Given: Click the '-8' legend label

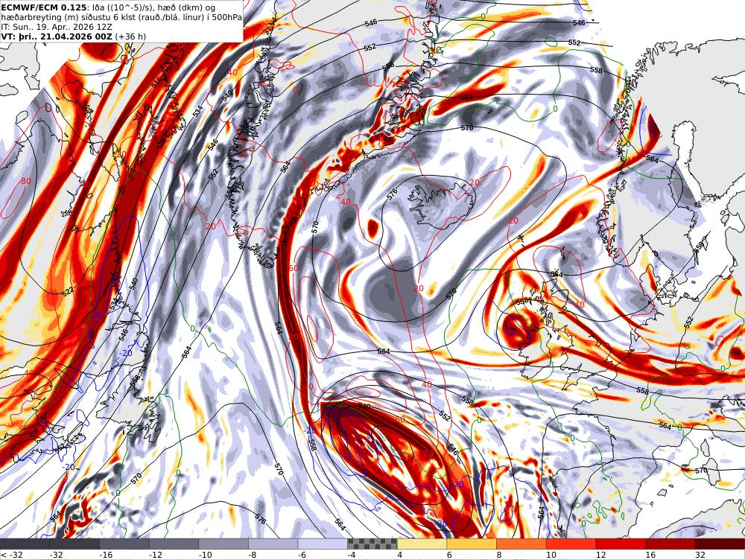Looking at the screenshot, I should click(253, 555).
